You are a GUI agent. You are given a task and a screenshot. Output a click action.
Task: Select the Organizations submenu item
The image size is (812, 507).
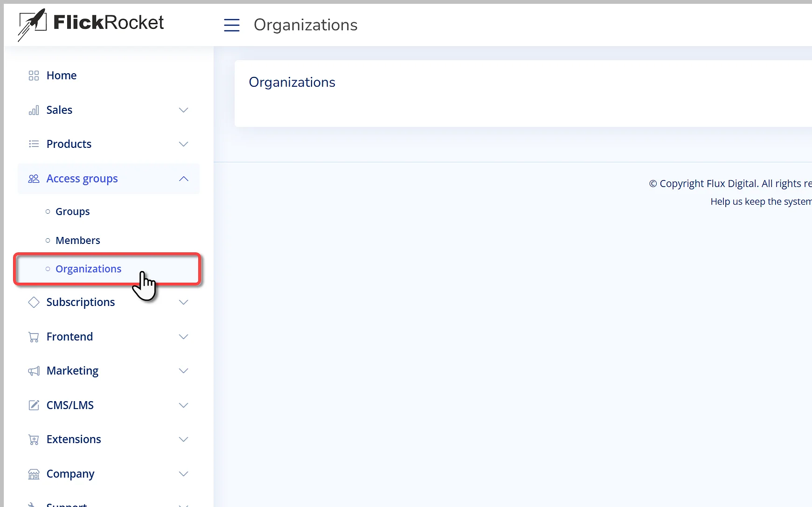tap(88, 269)
